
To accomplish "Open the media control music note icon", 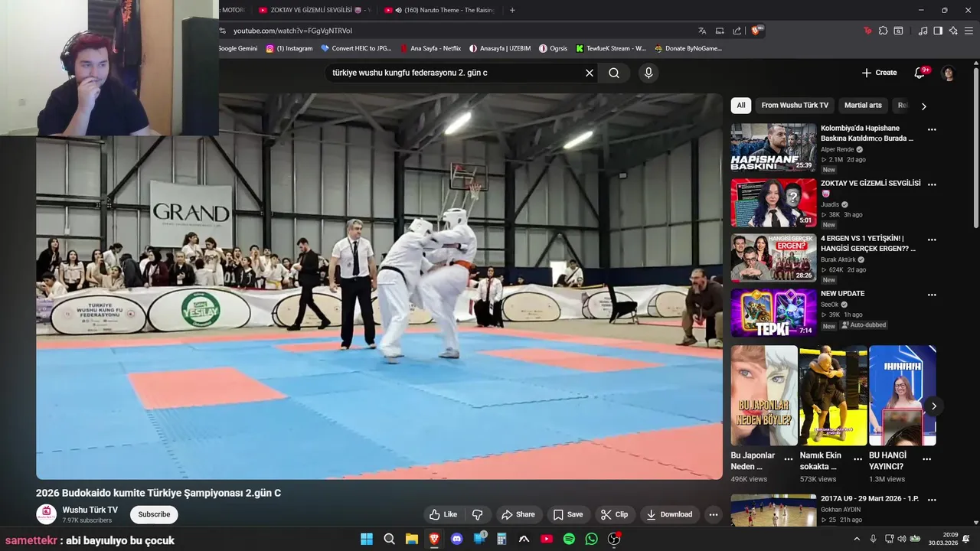I will [923, 31].
